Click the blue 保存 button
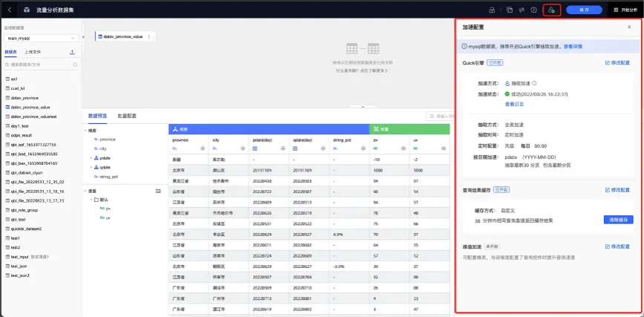This screenshot has width=644, height=317. pos(584,10)
